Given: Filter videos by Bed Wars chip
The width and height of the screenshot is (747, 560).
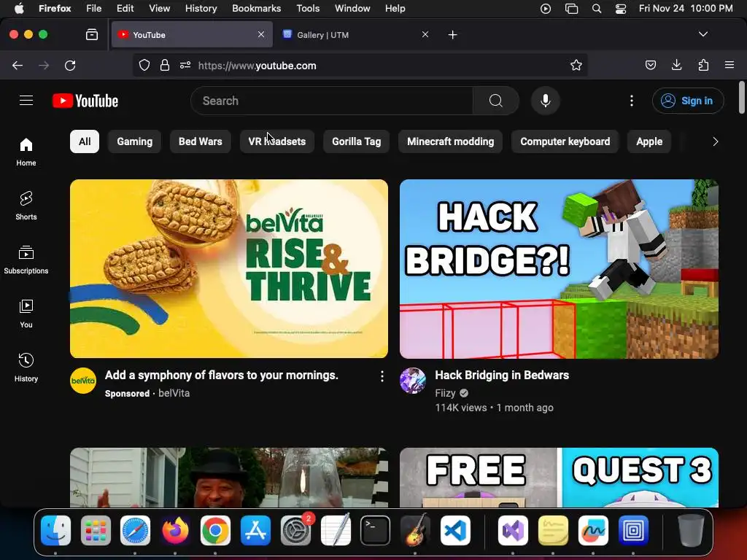Looking at the screenshot, I should coord(200,141).
